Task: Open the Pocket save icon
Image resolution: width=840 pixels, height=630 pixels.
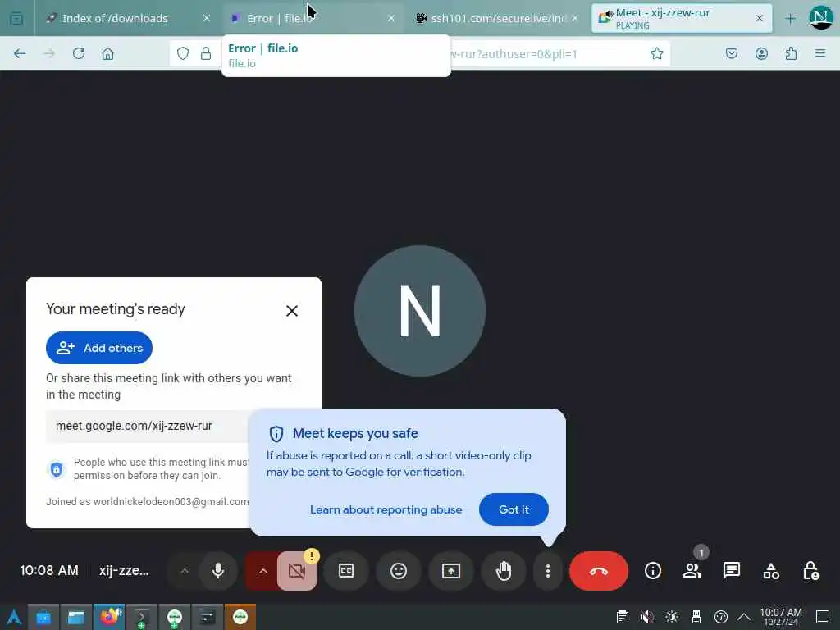Action: pos(732,53)
